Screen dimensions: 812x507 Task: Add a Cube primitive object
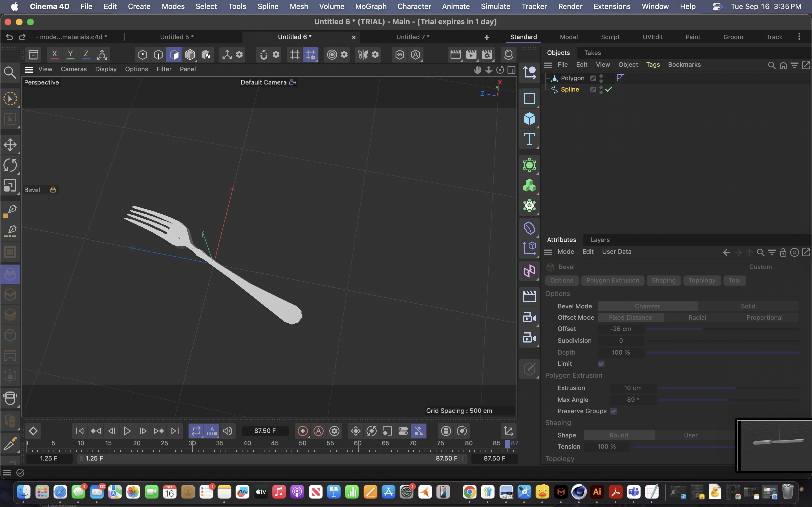click(x=529, y=119)
